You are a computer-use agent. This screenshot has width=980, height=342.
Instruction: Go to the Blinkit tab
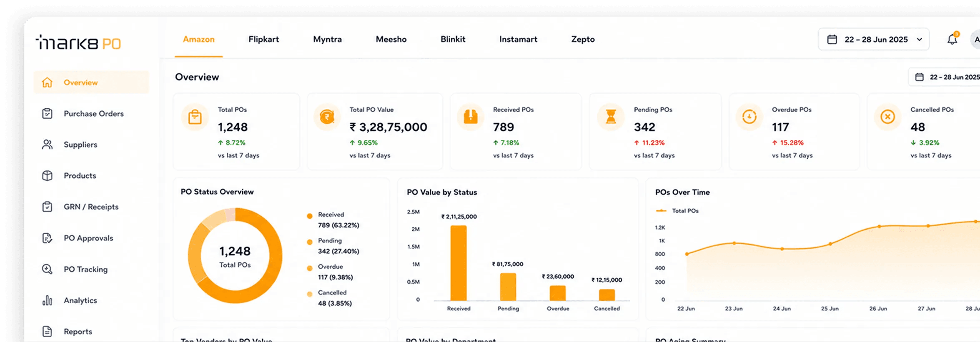coord(453,40)
